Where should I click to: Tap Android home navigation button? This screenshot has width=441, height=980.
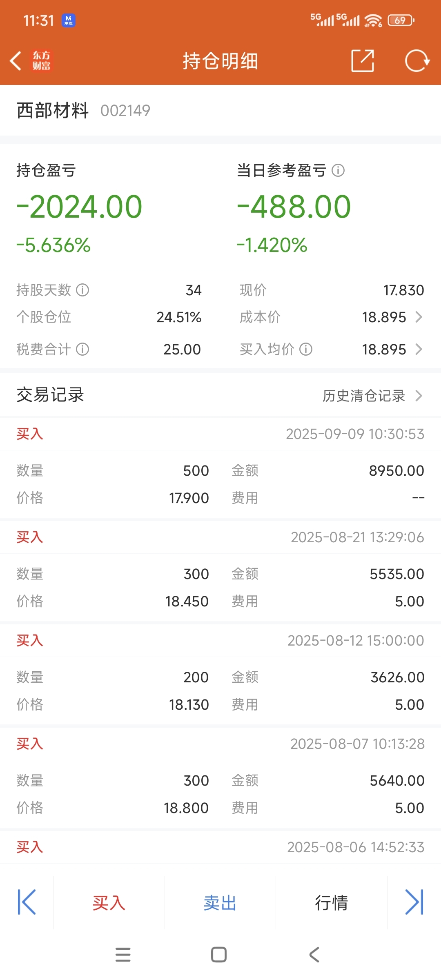pyautogui.click(x=219, y=955)
